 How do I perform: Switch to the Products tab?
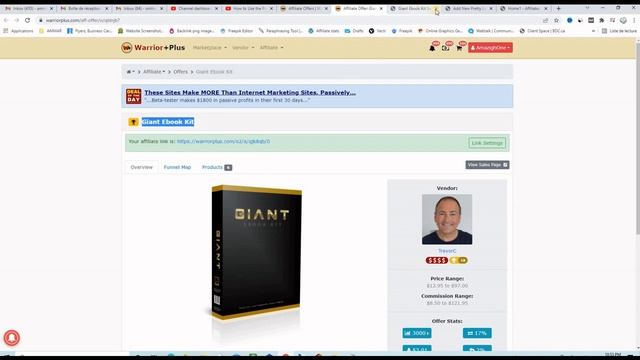[x=217, y=167]
